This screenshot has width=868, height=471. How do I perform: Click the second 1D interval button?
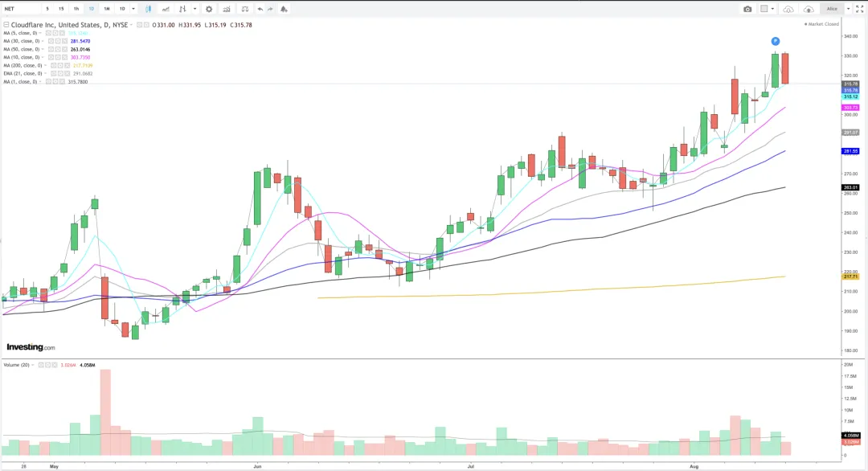122,9
